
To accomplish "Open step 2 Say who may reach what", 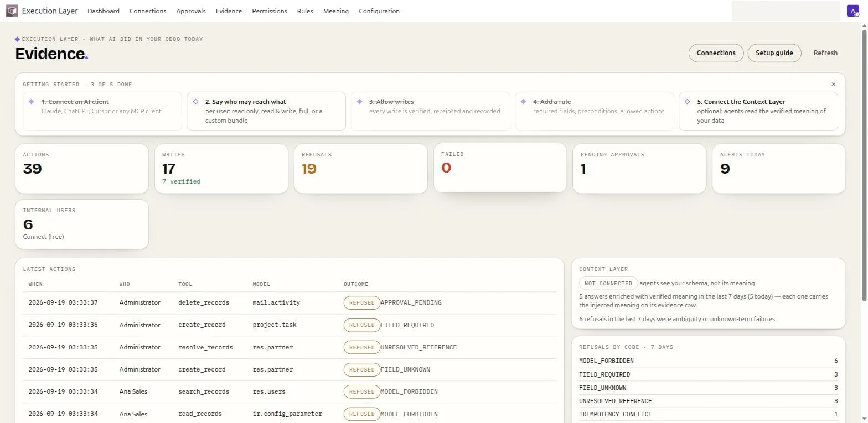I will coord(266,111).
